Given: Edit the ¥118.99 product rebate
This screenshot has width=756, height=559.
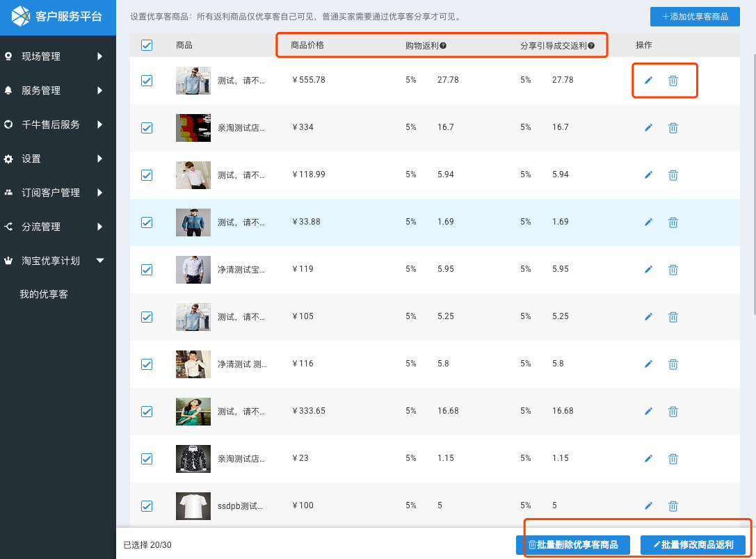Looking at the screenshot, I should [648, 175].
